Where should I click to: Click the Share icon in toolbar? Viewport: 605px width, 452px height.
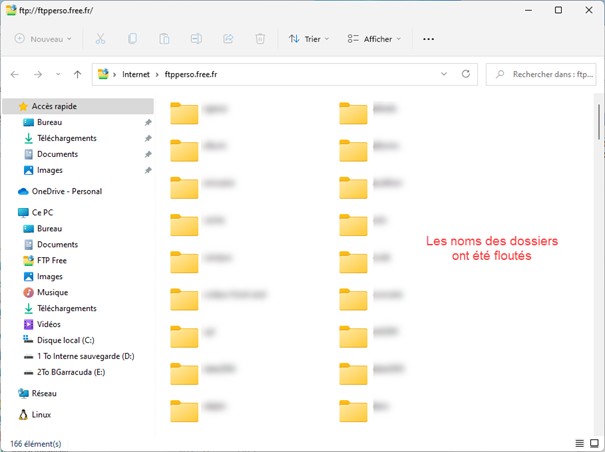(228, 39)
